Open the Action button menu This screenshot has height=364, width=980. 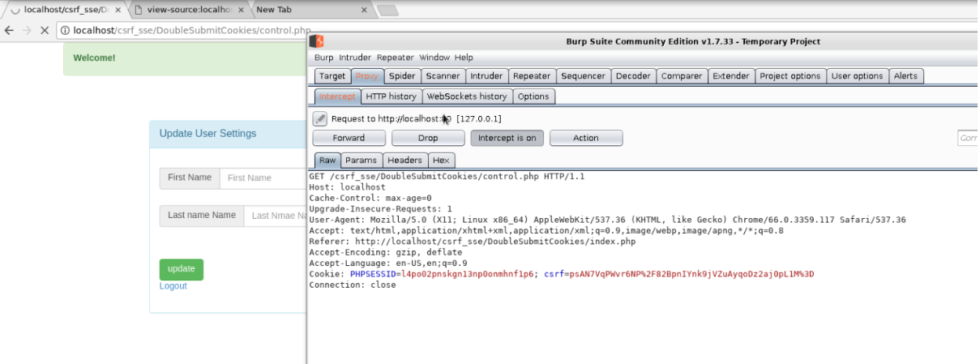pos(586,138)
